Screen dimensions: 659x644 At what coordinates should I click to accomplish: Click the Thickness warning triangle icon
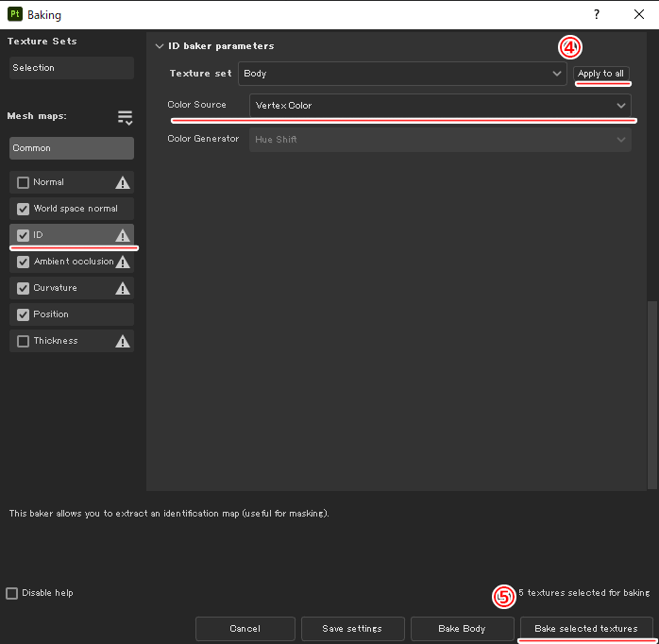point(122,342)
